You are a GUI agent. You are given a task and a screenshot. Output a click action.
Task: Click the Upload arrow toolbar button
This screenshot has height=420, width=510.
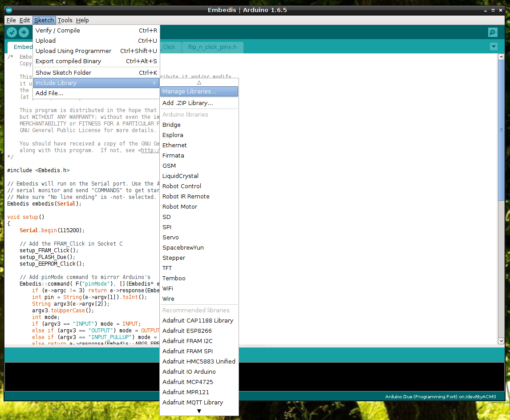(x=24, y=32)
